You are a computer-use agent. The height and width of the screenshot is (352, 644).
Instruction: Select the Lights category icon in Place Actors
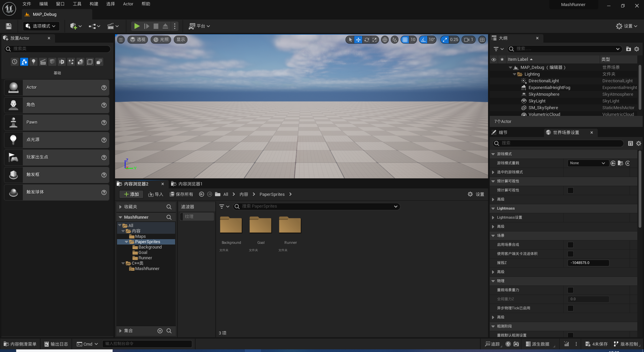click(x=34, y=62)
